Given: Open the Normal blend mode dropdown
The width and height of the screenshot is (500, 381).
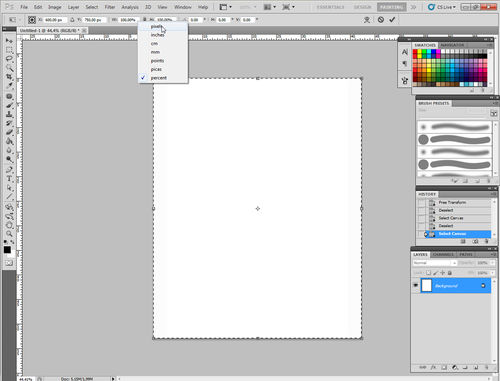Looking at the screenshot, I should [x=435, y=263].
